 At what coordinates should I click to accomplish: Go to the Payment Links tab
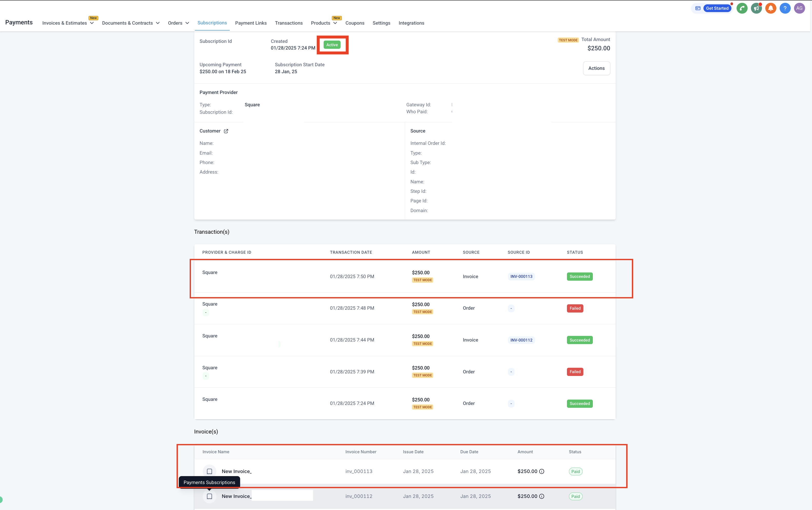(x=251, y=23)
